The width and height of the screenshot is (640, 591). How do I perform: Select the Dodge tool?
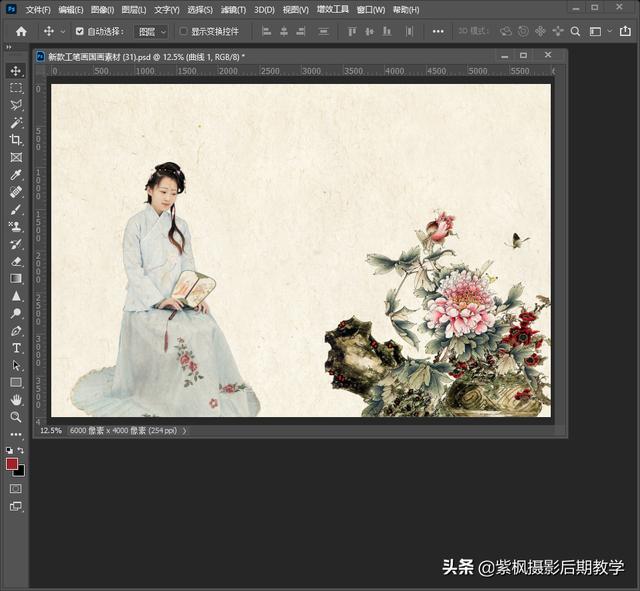coord(16,313)
